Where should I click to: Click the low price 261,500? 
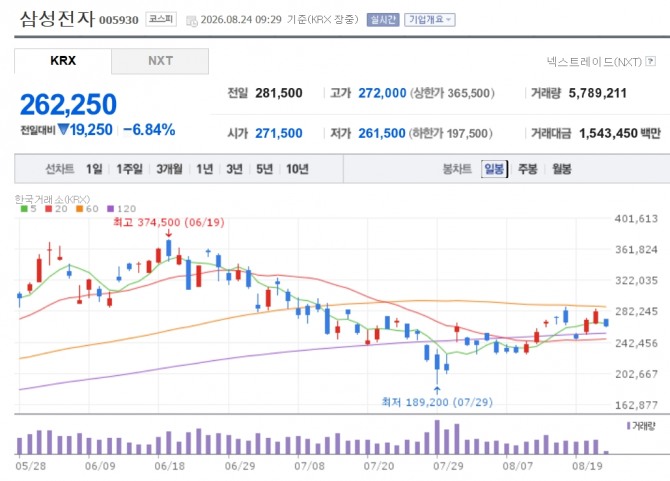pyautogui.click(x=382, y=133)
